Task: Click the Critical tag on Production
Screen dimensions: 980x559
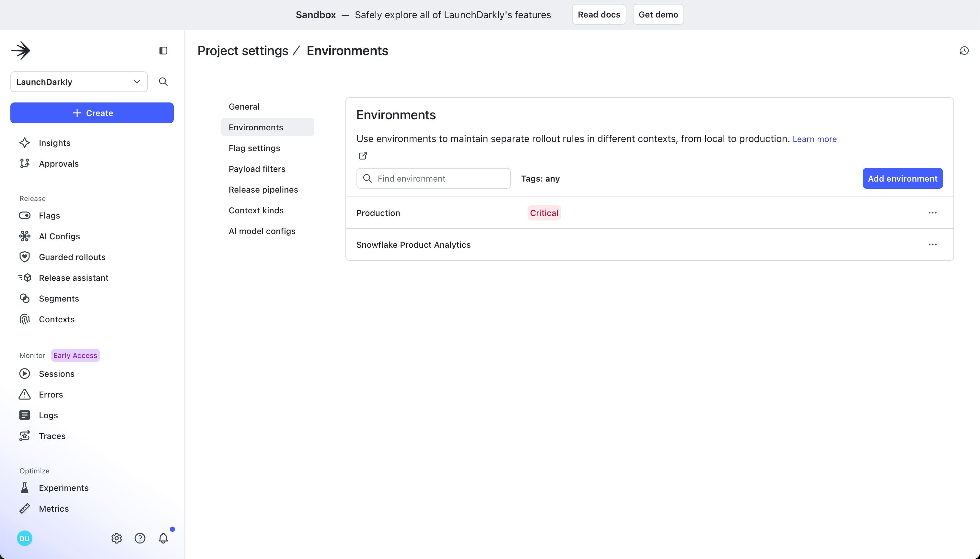Action: 544,213
